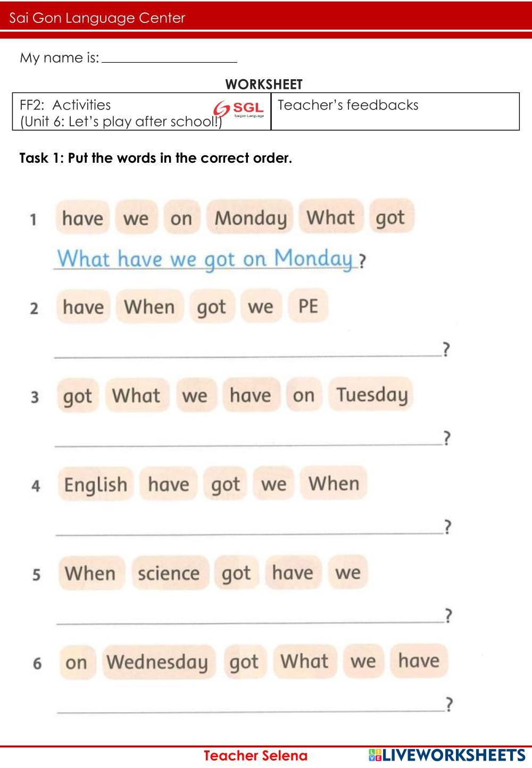Screen dimensions: 532x768
Task: Click the 'Teacher Selena' footer text
Action: click(x=255, y=756)
